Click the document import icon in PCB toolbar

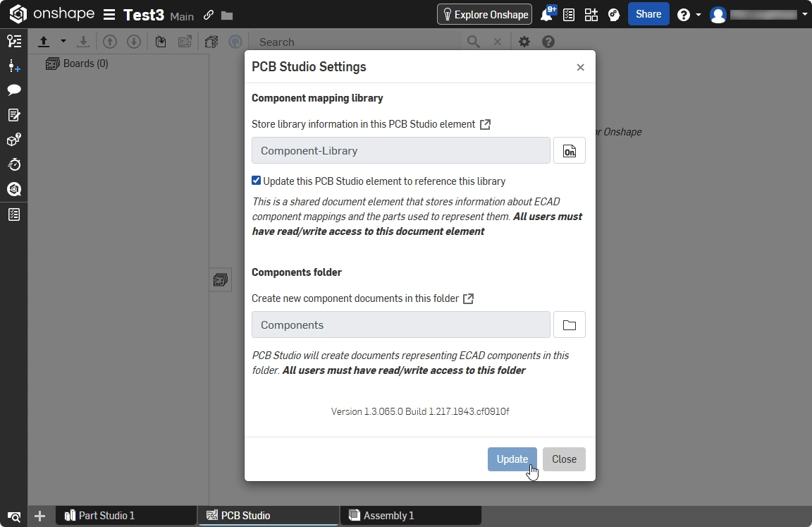click(x=161, y=42)
